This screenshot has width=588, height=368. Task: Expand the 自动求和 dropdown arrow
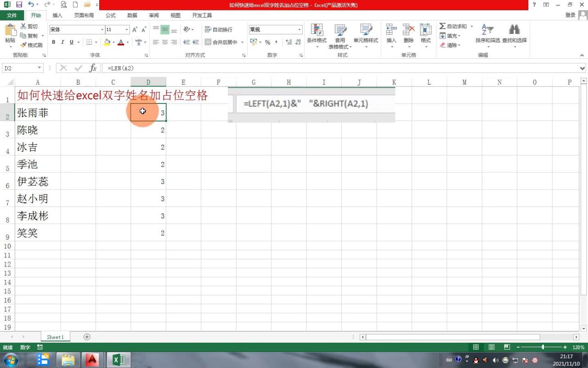[471, 27]
